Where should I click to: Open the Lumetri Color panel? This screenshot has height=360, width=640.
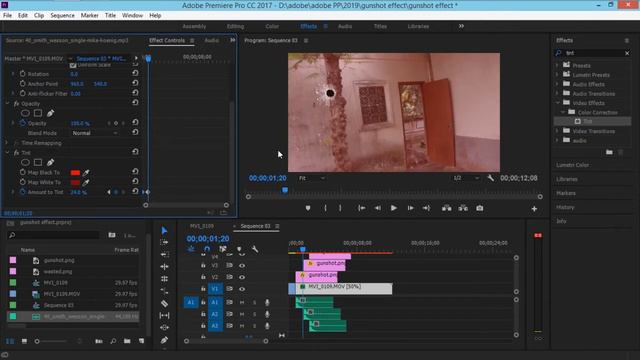(572, 165)
